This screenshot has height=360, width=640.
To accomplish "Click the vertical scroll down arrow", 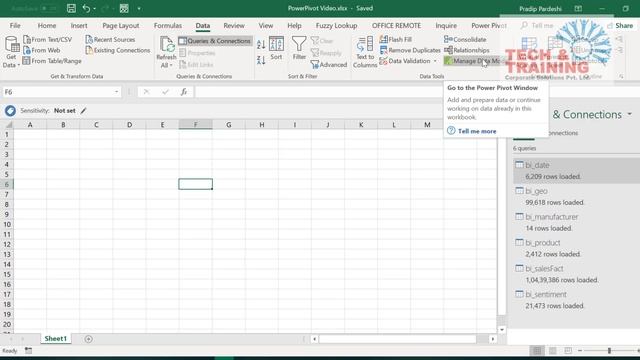I will (x=502, y=329).
